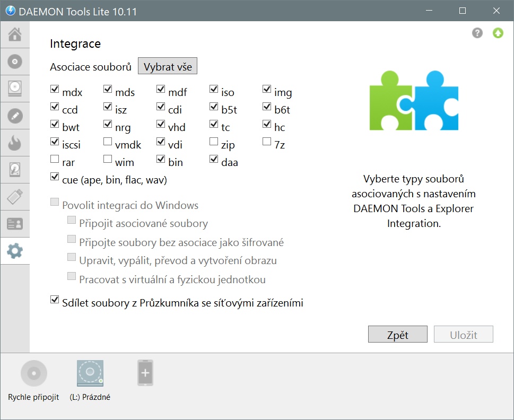Click the green upgrade arrow icon
Screen dimensions: 514x420
coord(498,33)
